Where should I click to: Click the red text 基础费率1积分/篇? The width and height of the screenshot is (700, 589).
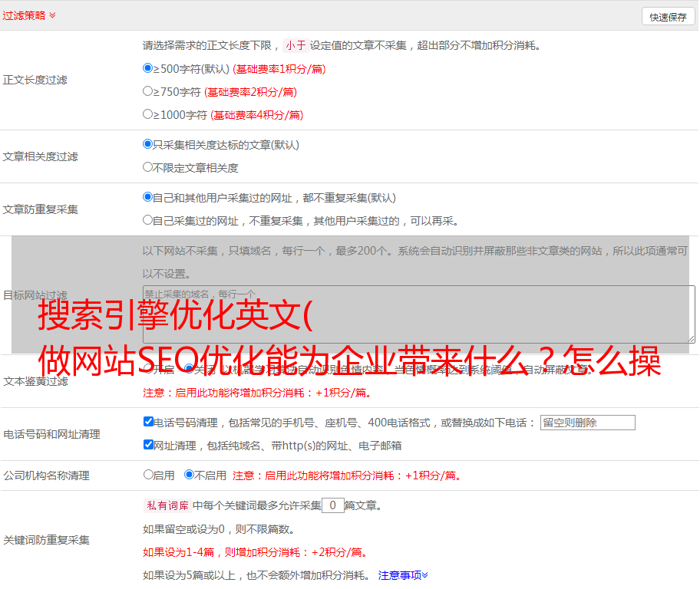pos(279,69)
